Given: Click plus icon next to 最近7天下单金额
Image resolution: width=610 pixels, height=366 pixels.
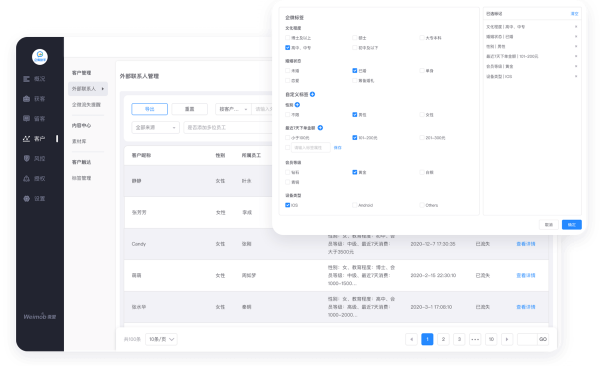Looking at the screenshot, I should point(320,128).
